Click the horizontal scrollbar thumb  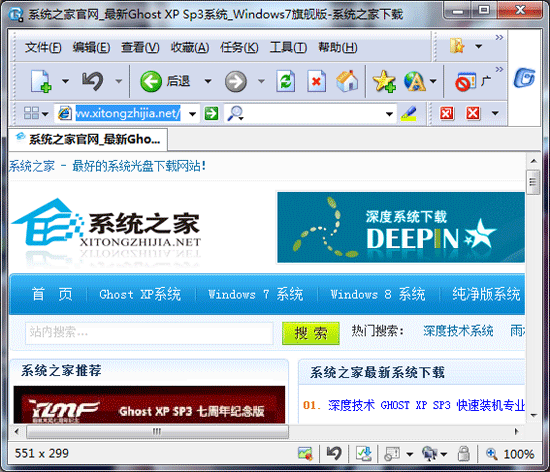coord(157,431)
